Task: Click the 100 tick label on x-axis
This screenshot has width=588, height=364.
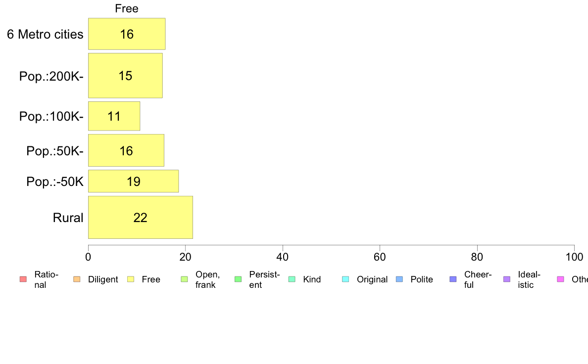Action: [574, 257]
